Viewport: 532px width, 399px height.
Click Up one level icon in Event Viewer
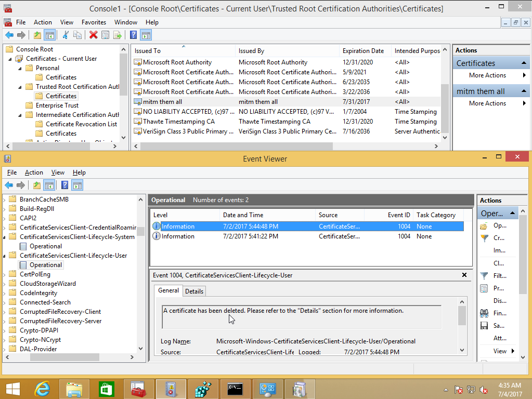[37, 185]
